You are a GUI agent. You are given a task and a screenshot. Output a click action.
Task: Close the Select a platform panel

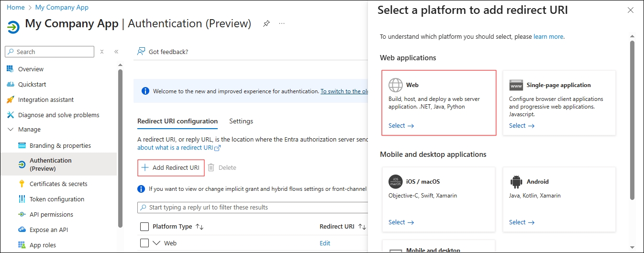[x=630, y=10]
